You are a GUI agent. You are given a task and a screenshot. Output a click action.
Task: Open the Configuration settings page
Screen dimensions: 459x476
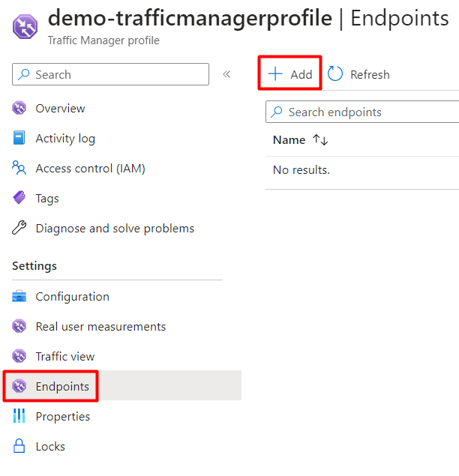coord(72,297)
